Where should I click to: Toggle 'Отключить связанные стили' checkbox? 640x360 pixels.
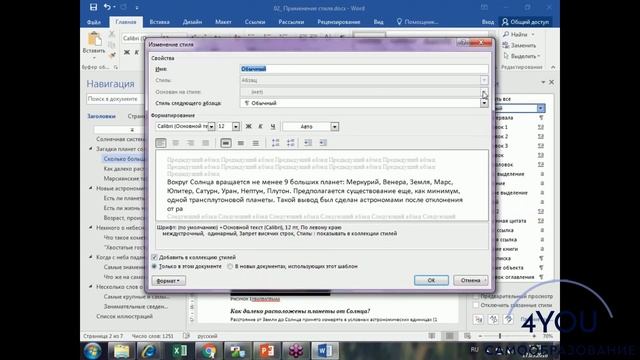(476, 305)
